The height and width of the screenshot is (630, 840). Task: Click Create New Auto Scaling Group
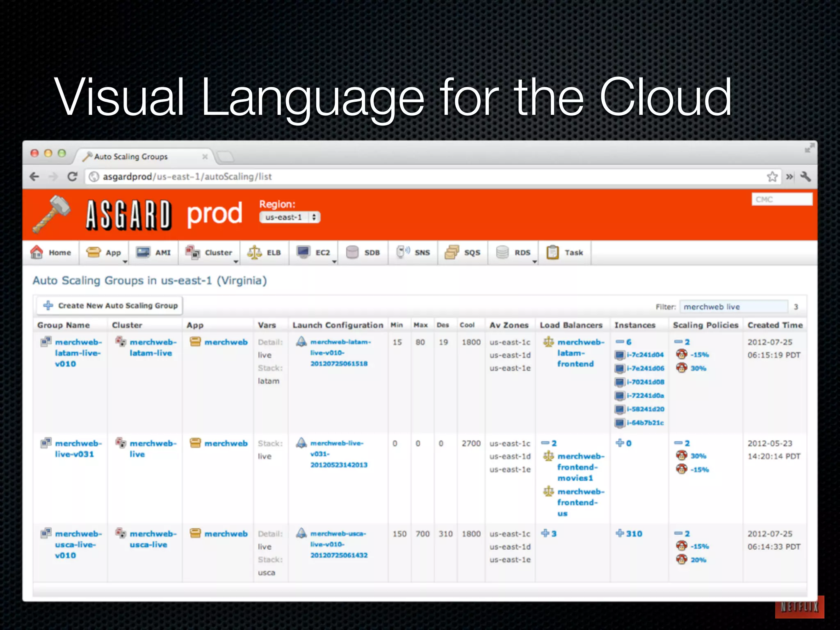click(110, 306)
